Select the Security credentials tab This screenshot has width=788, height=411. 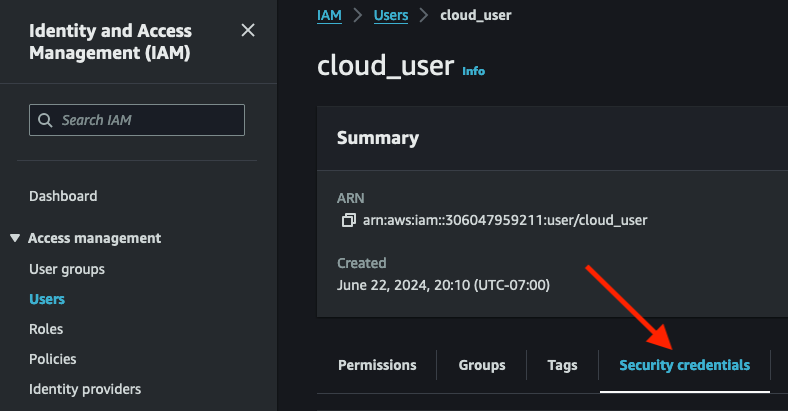(684, 365)
